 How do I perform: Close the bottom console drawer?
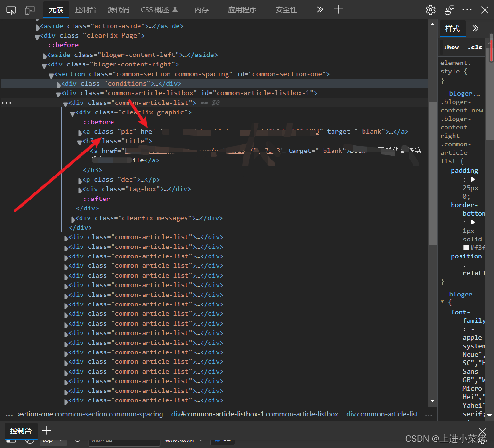coord(483,432)
